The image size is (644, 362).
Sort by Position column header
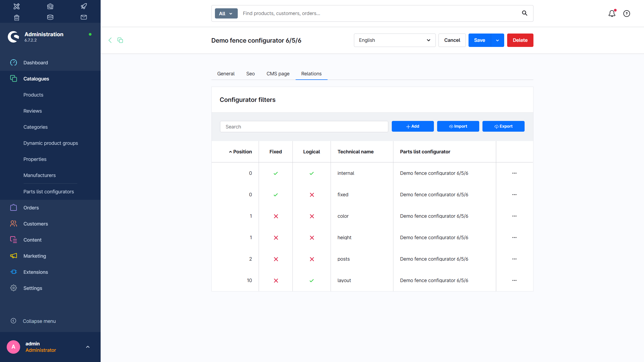(240, 152)
